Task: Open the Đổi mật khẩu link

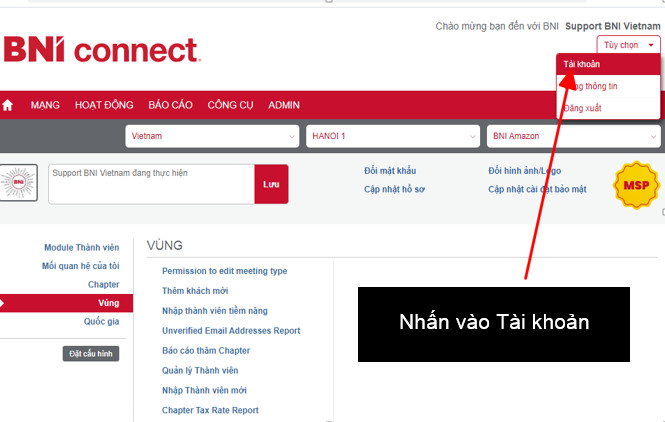Action: (x=390, y=171)
